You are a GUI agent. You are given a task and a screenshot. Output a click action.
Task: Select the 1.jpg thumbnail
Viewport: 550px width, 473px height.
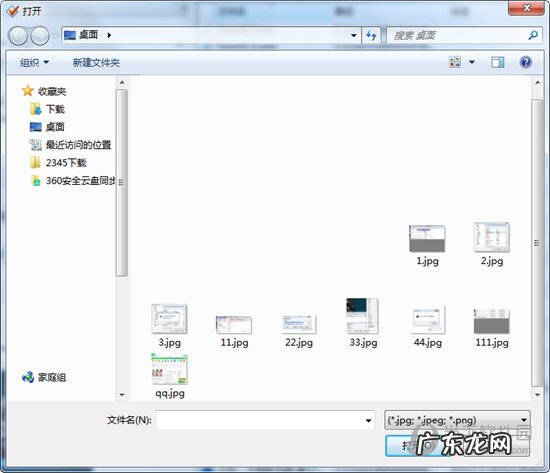click(x=427, y=239)
